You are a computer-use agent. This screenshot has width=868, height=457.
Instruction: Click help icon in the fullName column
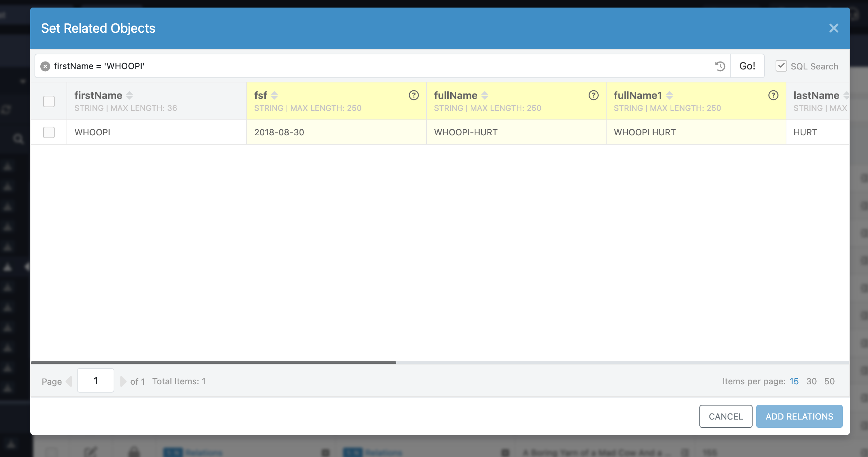(593, 95)
